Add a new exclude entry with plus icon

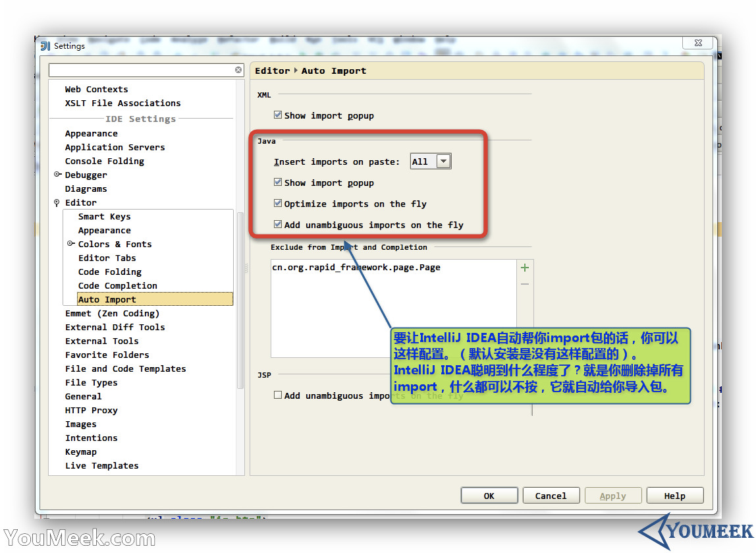pyautogui.click(x=525, y=268)
